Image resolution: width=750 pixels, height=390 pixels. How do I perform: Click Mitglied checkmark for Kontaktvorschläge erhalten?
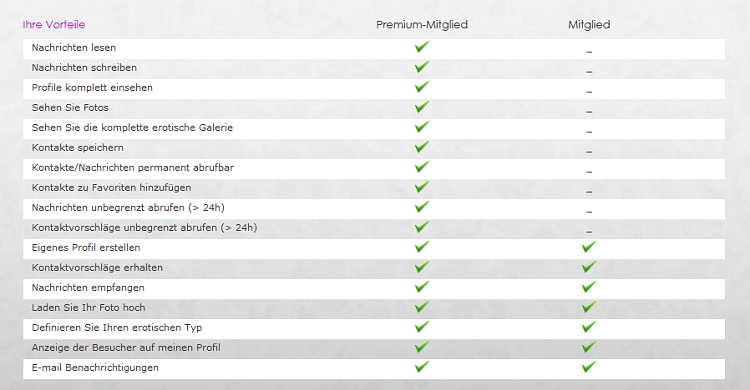click(589, 267)
